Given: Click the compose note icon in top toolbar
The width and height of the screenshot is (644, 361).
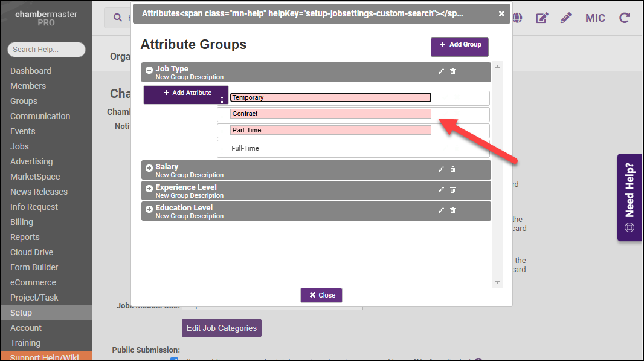Looking at the screenshot, I should pos(542,18).
